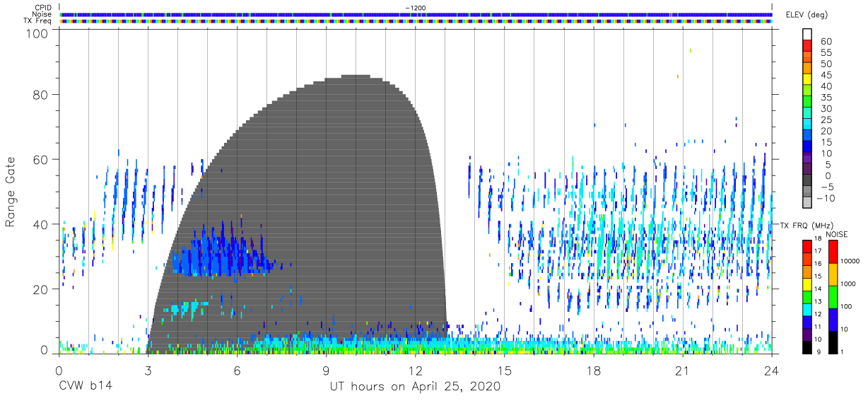Click the CPID label at top left
The width and height of the screenshot is (868, 401).
42,8
